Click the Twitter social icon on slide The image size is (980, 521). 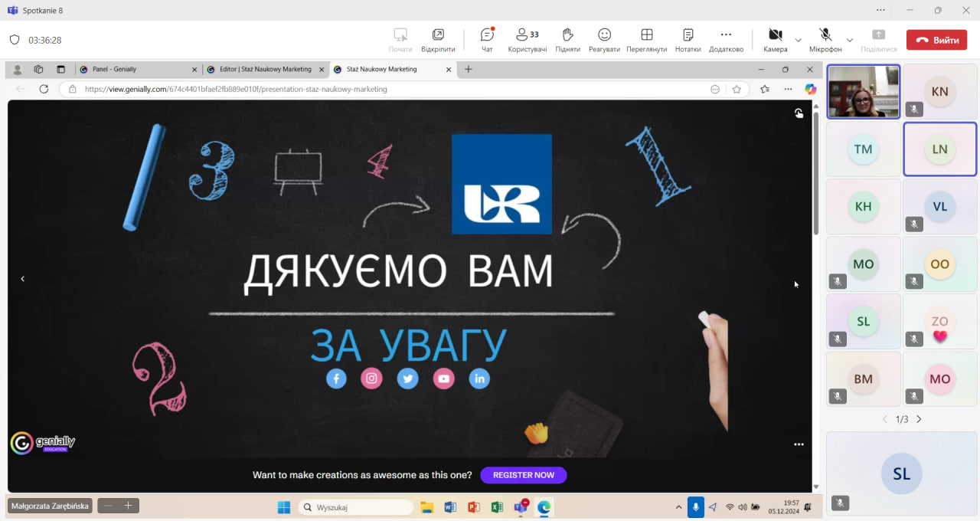click(407, 378)
